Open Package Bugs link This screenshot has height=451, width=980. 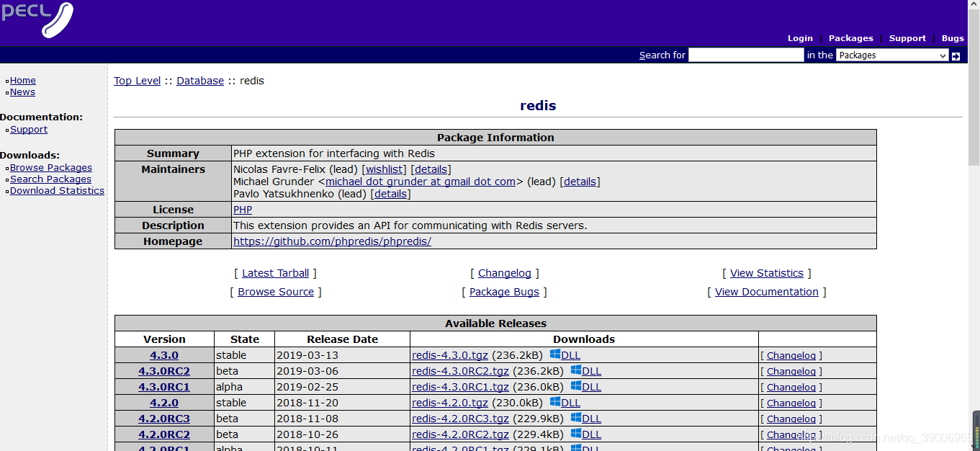tap(504, 292)
